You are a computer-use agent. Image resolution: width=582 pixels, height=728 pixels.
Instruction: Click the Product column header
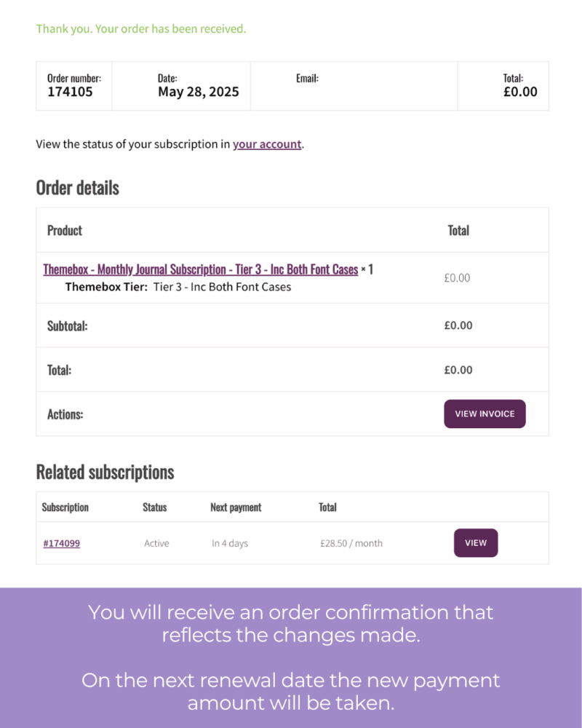65,230
